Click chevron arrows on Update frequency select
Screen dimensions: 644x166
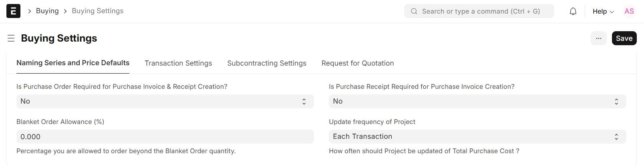click(616, 137)
